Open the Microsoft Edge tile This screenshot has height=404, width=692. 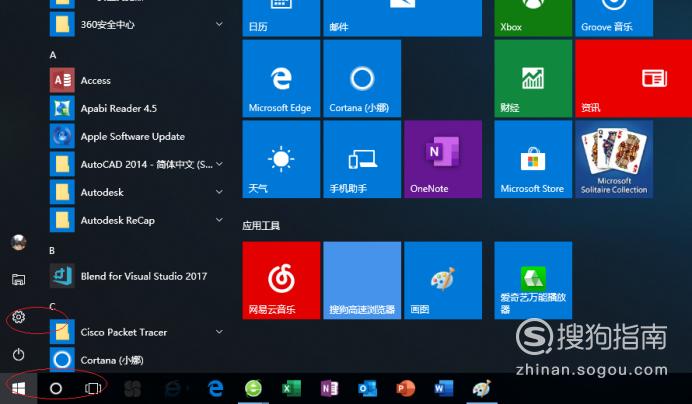(281, 79)
